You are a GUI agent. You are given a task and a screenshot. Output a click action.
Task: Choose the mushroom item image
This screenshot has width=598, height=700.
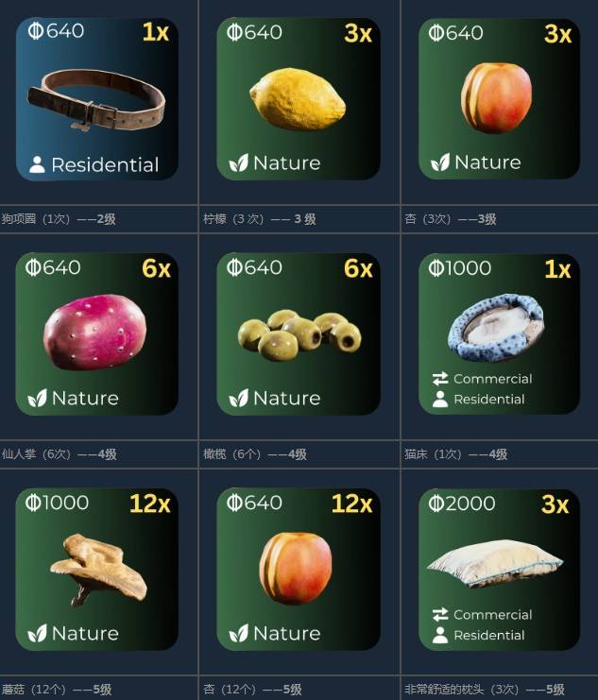tap(98, 570)
